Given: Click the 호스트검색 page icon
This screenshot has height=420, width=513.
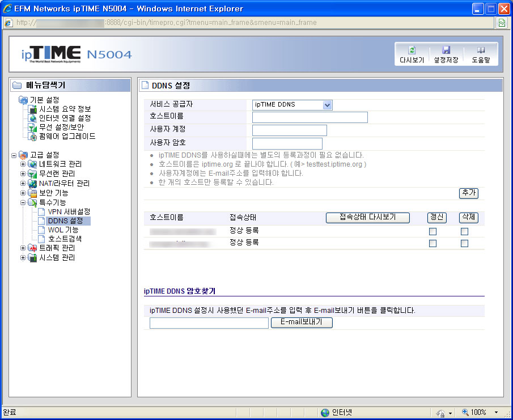Looking at the screenshot, I should pos(41,239).
